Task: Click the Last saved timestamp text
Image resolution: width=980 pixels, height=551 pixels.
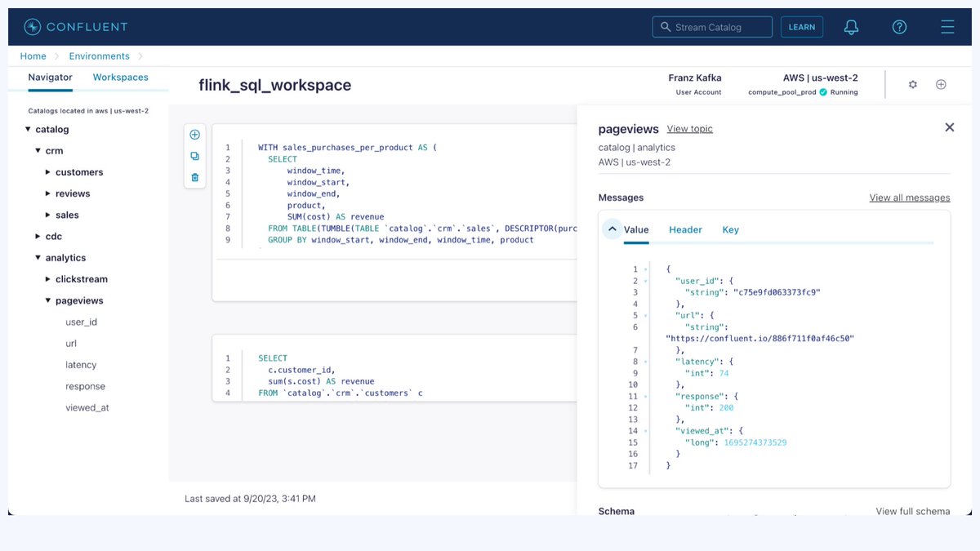Action: pyautogui.click(x=250, y=498)
